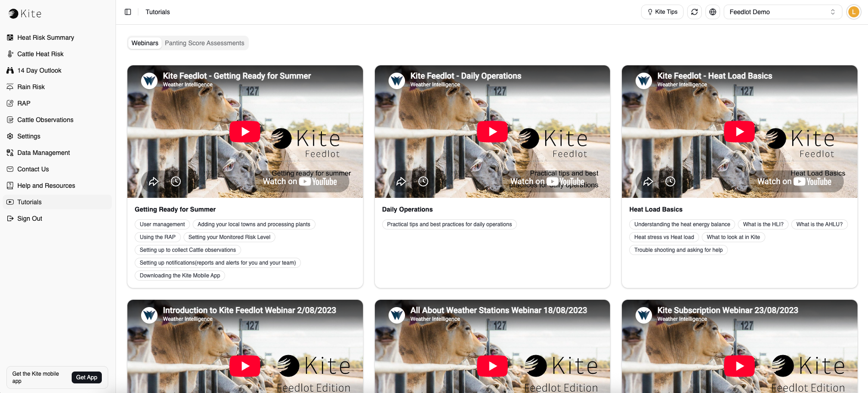
Task: Expand the Feedlot Demo site dropdown
Action: [783, 12]
